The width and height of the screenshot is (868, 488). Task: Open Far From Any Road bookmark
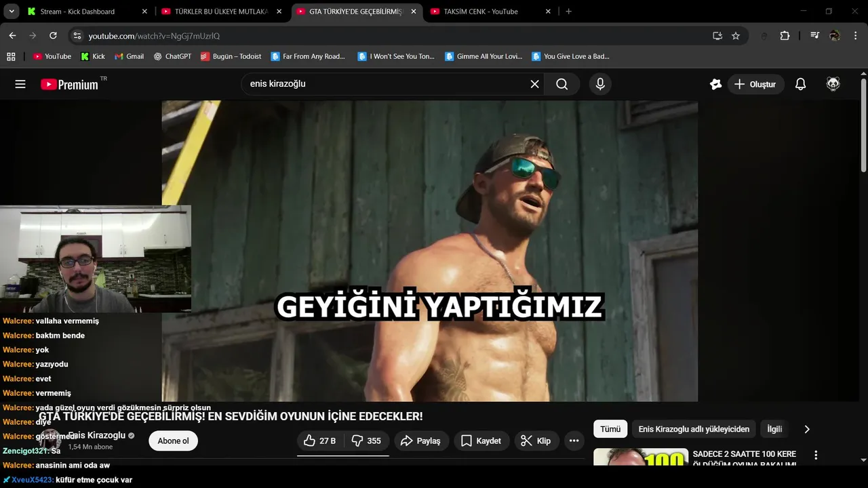[x=308, y=56]
